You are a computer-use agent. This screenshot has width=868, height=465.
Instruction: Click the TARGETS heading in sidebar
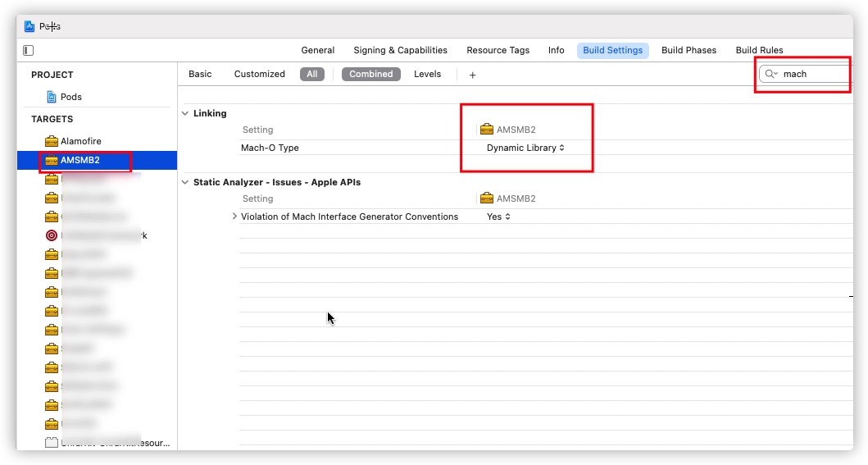tap(52, 119)
